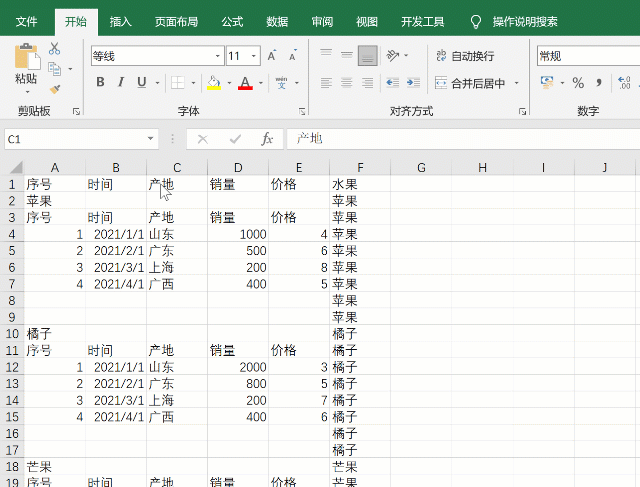Viewport: 640px width, 487px height.
Task: Align text to the left
Action: (326, 83)
